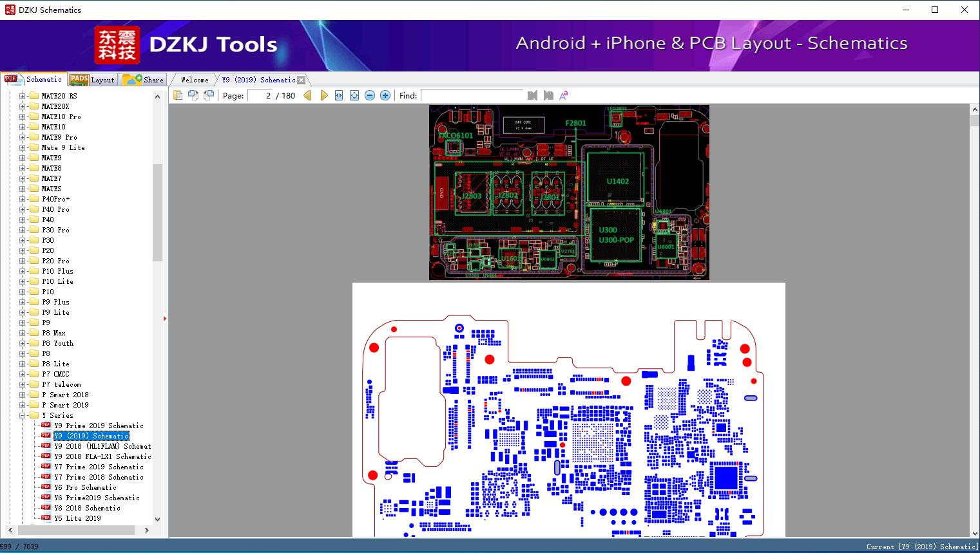980x553 pixels.
Task: Open Y9 Prime 2019 Schematic file
Action: click(x=99, y=426)
